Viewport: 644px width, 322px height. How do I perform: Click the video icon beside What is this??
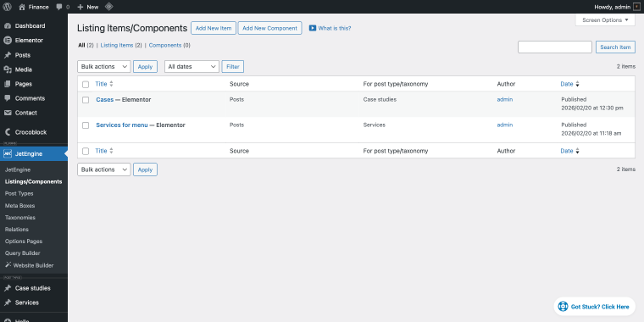pos(313,28)
